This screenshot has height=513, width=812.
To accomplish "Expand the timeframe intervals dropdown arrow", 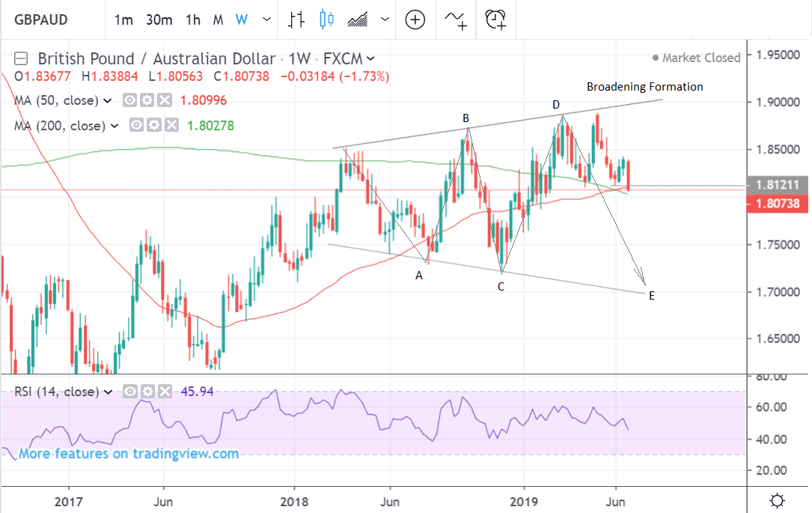I will pos(266,20).
